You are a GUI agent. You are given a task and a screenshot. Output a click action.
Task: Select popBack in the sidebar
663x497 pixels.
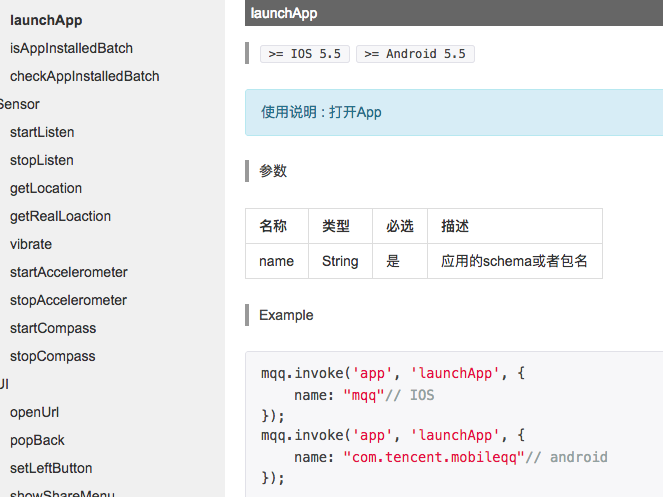(37, 440)
